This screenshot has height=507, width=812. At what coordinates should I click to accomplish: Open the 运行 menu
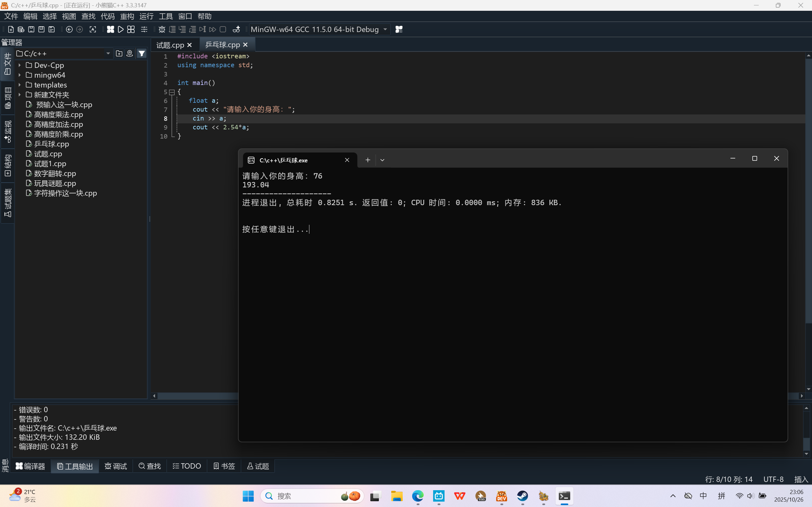click(146, 16)
